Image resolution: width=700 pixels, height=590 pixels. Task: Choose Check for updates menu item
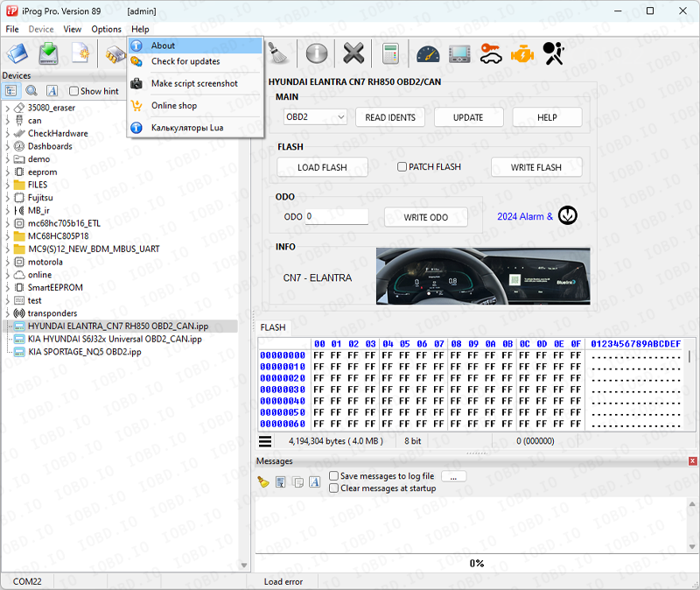(x=195, y=61)
